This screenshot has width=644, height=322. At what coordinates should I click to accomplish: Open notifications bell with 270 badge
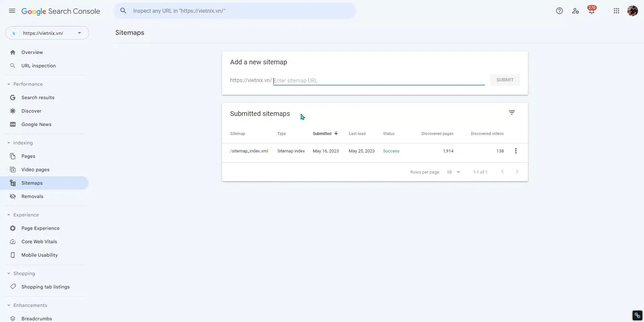tap(592, 10)
